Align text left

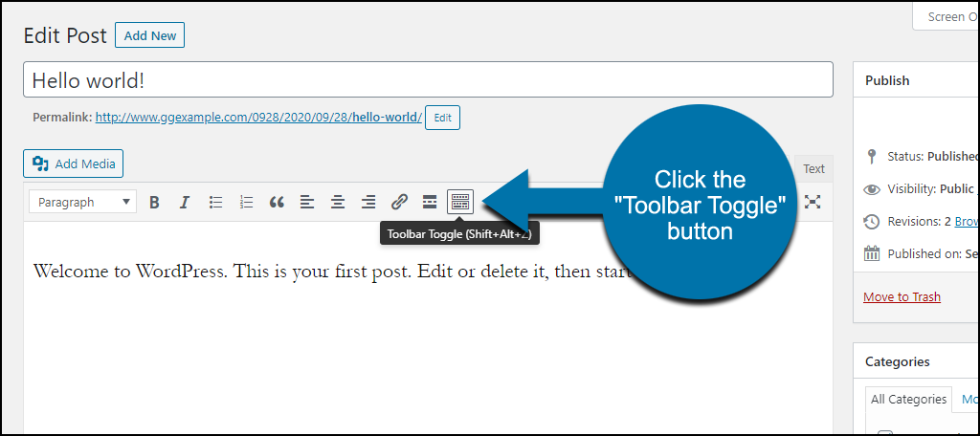tap(307, 203)
